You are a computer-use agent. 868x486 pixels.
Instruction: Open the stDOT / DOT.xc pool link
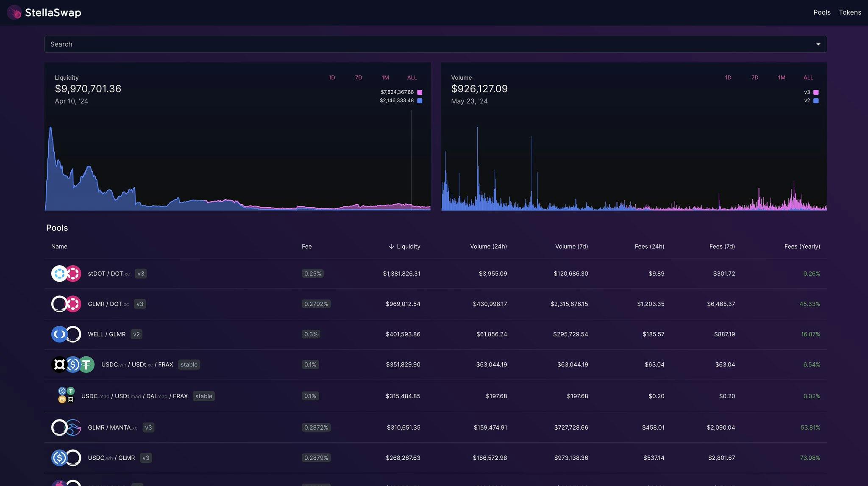(x=109, y=274)
